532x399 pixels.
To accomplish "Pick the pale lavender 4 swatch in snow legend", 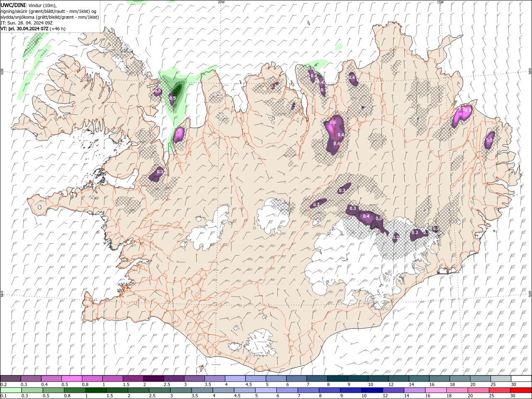I will coord(235,378).
